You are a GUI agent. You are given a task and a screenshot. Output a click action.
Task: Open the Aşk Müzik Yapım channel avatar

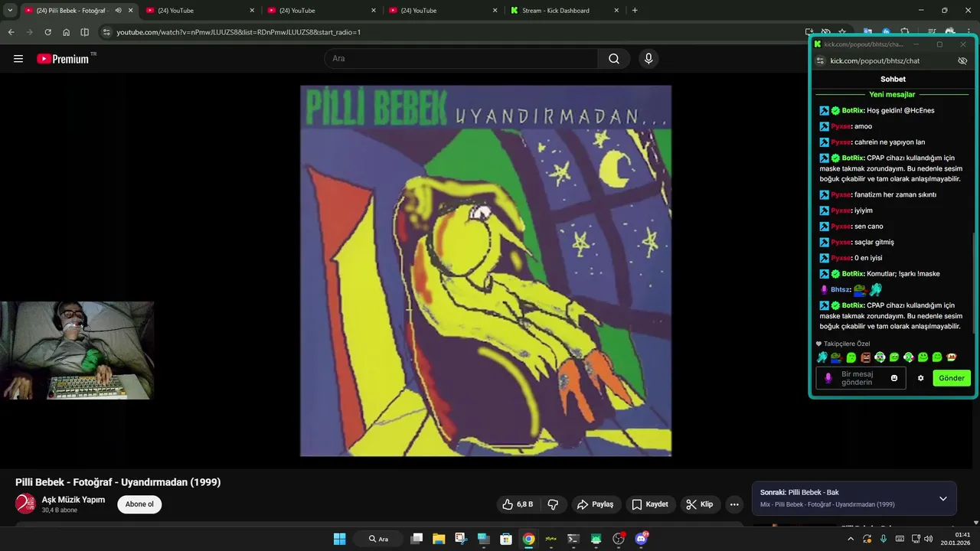click(x=25, y=504)
